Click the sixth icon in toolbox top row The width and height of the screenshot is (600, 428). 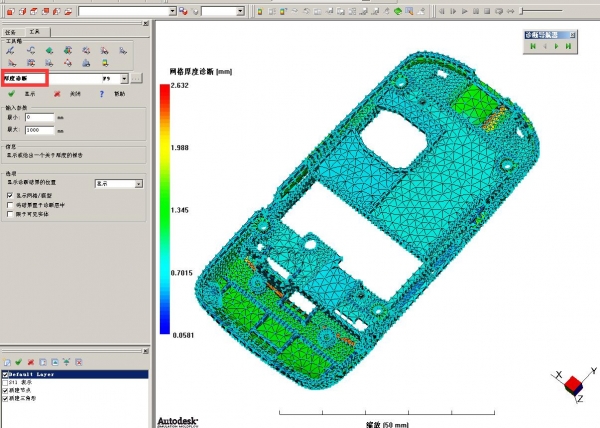point(104,50)
